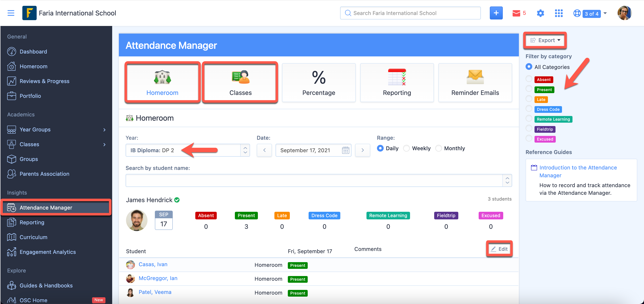This screenshot has height=304, width=644.
Task: Switch to the Percentage tab
Action: (x=318, y=83)
